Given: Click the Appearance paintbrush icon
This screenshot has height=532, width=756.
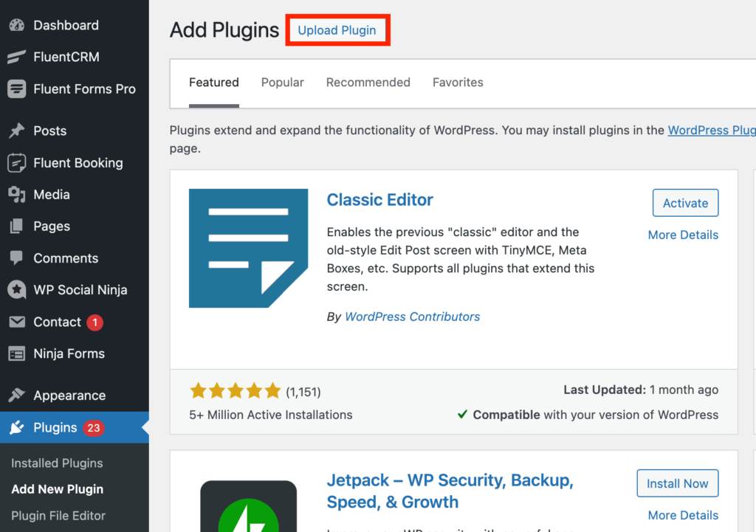Looking at the screenshot, I should [16, 395].
